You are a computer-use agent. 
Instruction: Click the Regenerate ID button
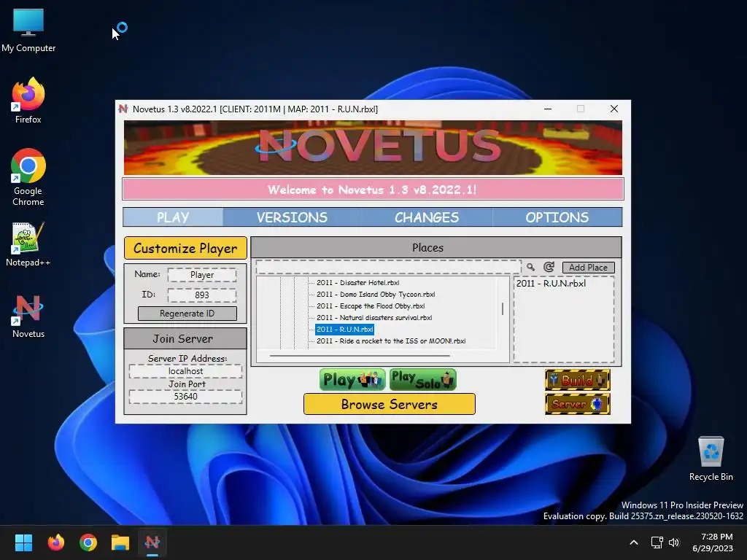click(x=187, y=314)
